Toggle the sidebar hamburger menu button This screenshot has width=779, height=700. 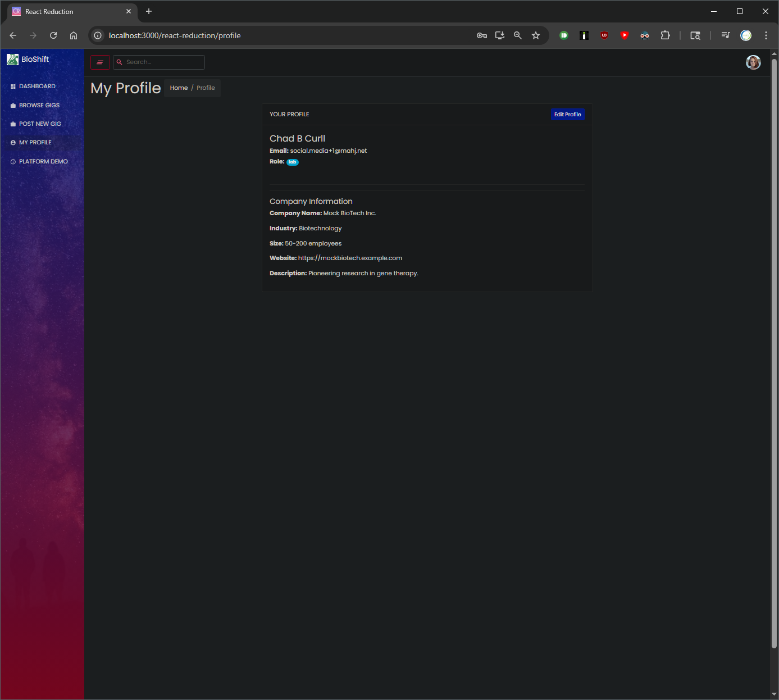100,62
